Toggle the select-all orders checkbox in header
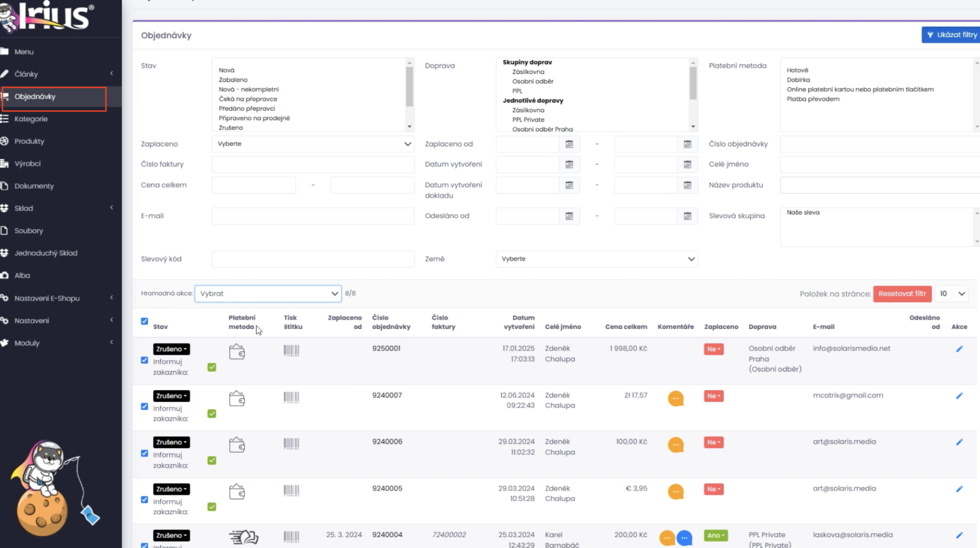 point(144,321)
